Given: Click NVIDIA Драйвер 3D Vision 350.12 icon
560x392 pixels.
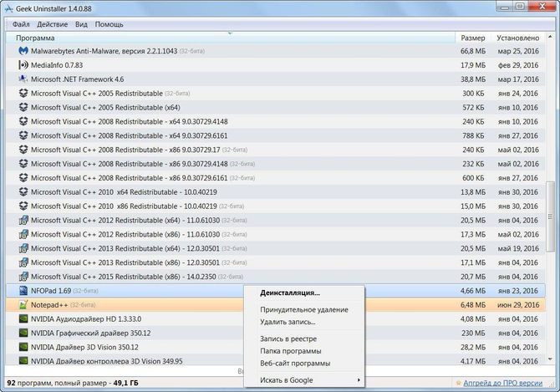Looking at the screenshot, I should 23,347.
